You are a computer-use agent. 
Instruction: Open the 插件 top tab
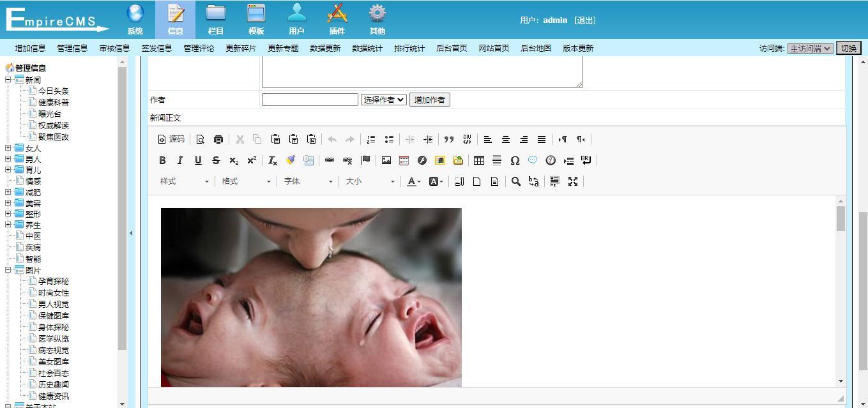click(337, 20)
